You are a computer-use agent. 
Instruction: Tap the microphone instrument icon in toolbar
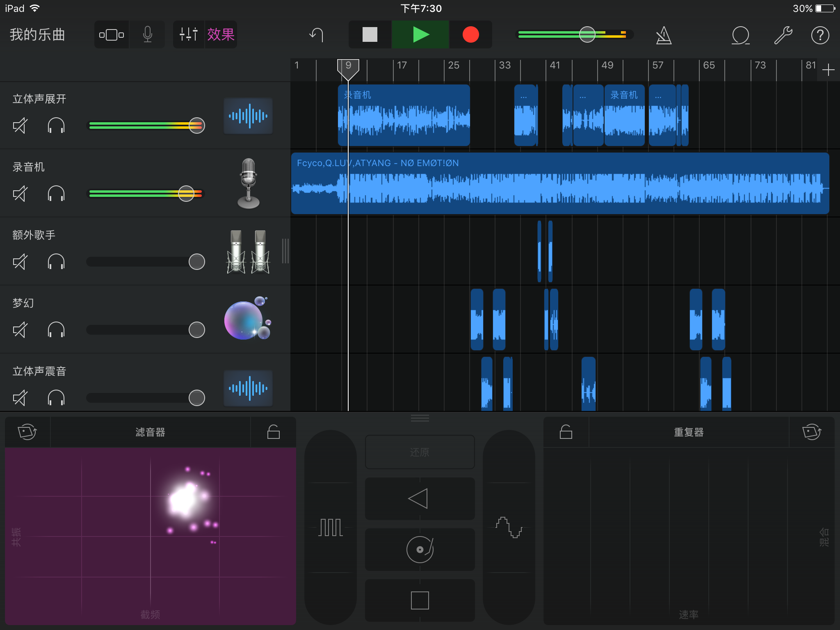point(148,35)
